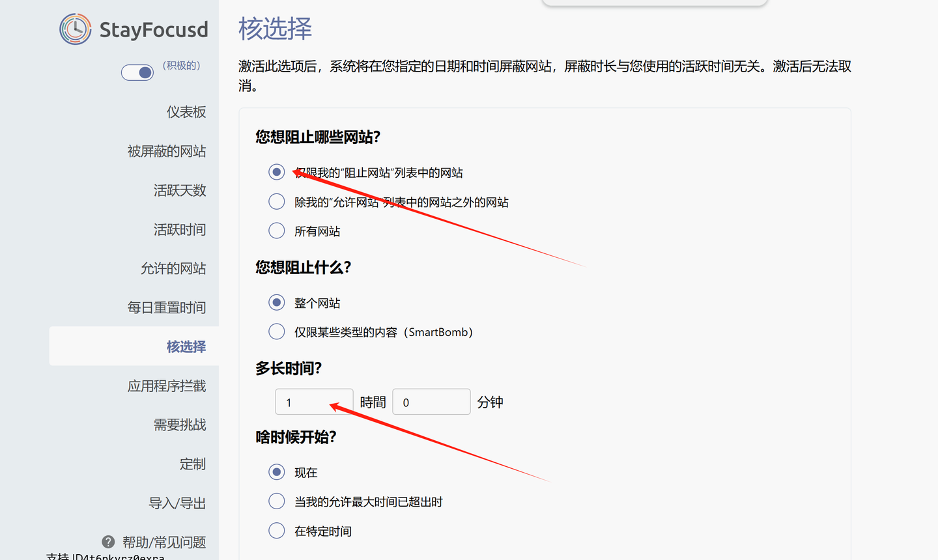
Task: Click the 分钟 label text
Action: [490, 402]
